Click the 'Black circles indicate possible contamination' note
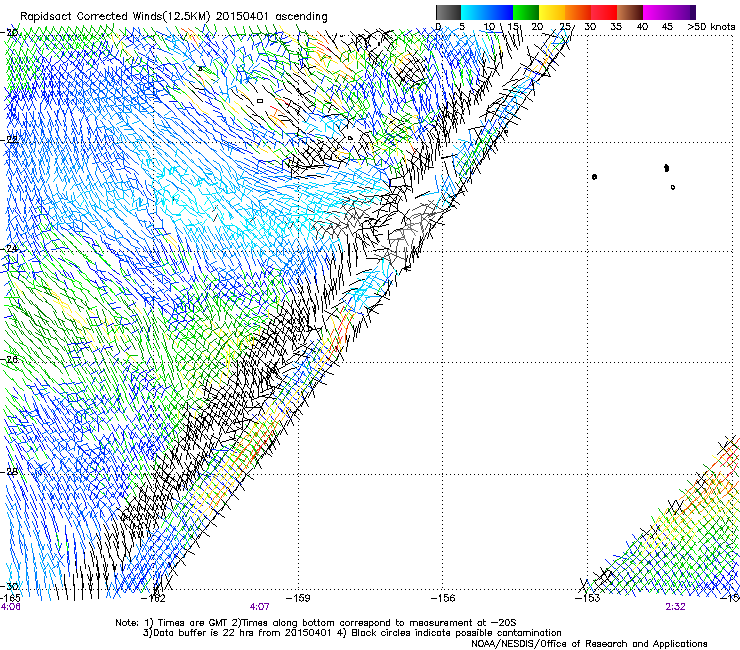Image resolution: width=740 pixels, height=650 pixels. click(450, 633)
